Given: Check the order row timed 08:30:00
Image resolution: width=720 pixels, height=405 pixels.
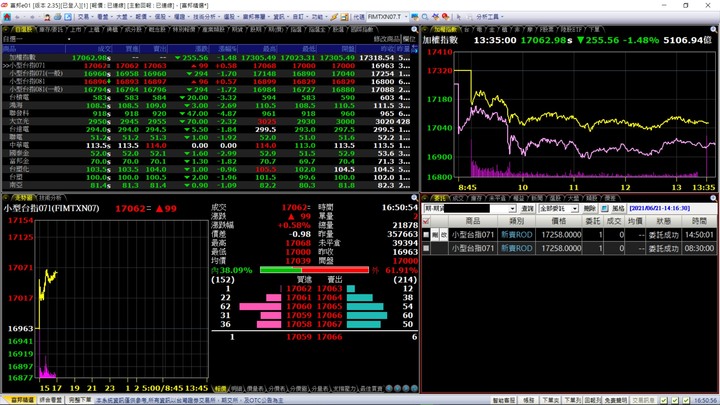Looking at the screenshot, I should 426,248.
